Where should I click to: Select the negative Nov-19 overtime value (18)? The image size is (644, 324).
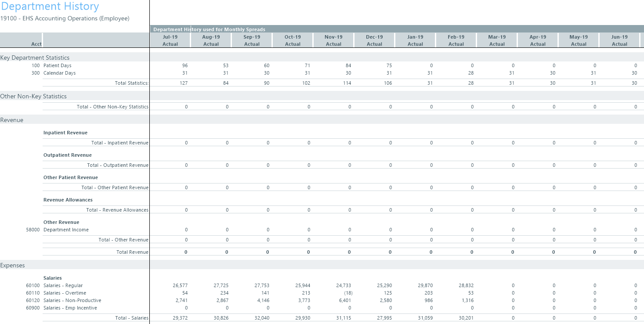point(348,293)
